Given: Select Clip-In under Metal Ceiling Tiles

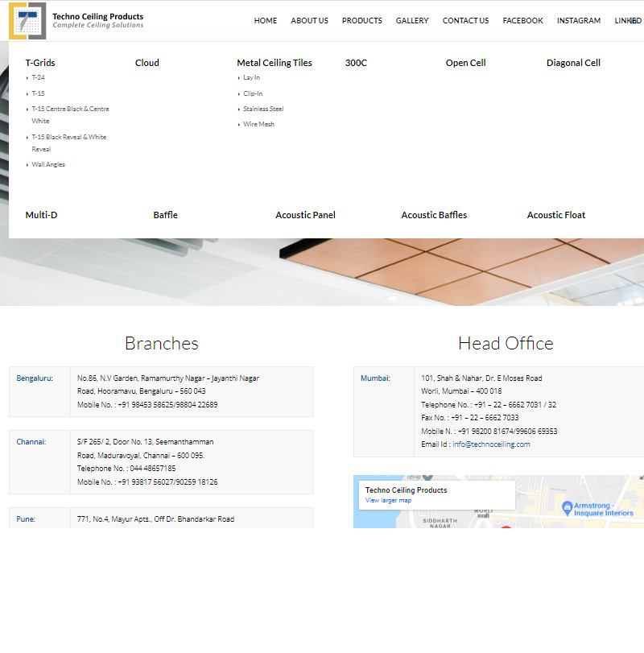Looking at the screenshot, I should pos(253,93).
